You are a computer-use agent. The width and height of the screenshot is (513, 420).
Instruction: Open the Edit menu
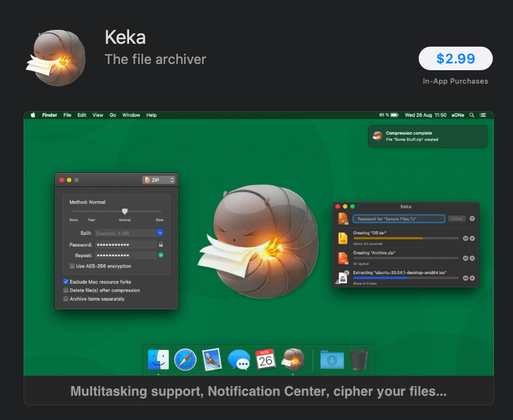point(82,115)
